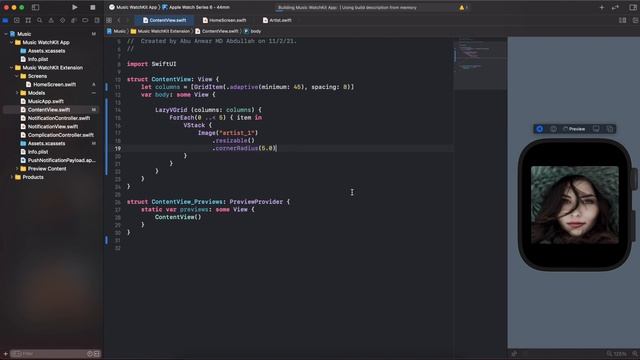Expand the Models folder

pos(17,93)
